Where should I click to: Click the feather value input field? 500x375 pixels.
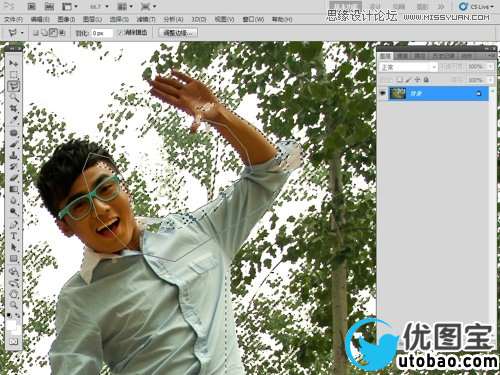click(102, 33)
